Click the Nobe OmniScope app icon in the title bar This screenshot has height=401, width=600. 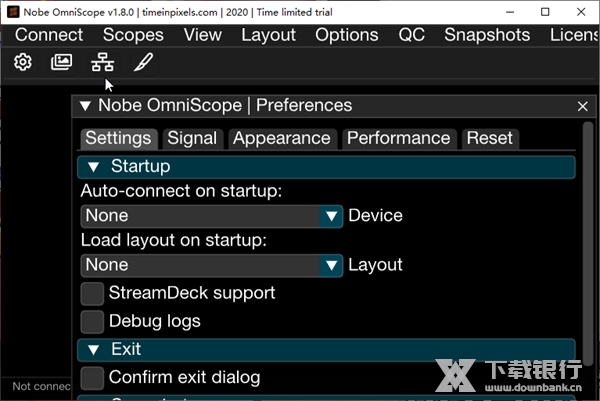tap(13, 12)
